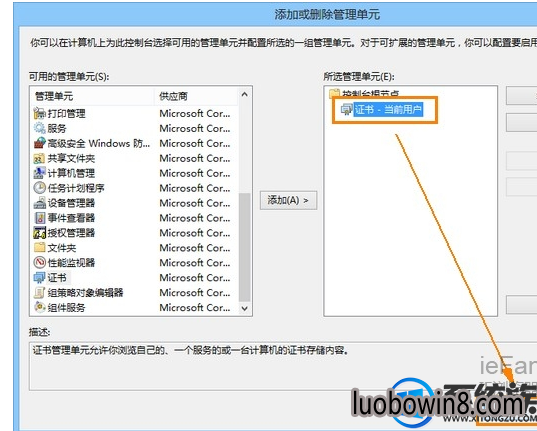Select the 服务 gear icon
Viewport: 537px width, 431px height.
point(39,128)
